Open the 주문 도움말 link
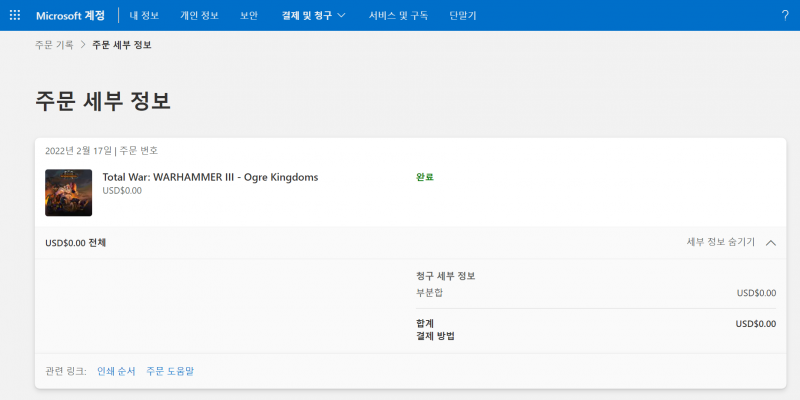The image size is (800, 400). [170, 371]
